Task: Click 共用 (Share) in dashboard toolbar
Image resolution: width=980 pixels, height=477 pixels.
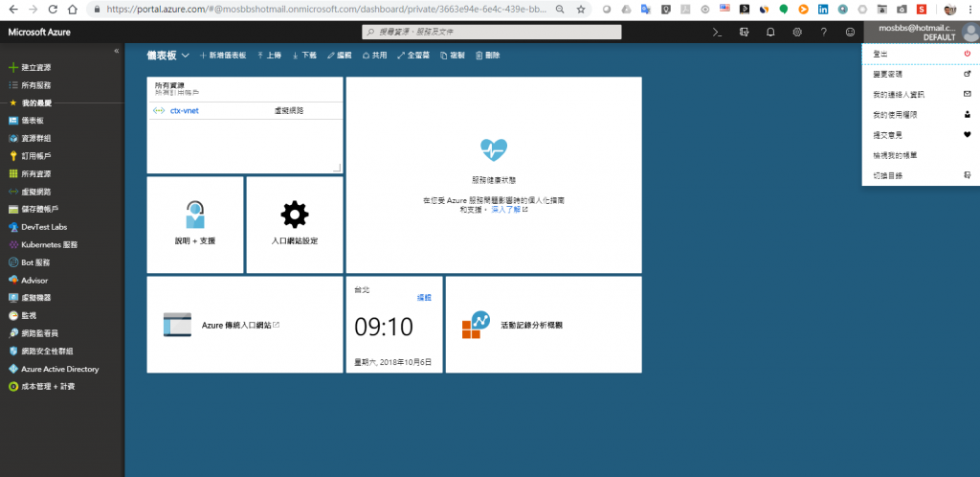Action: point(375,56)
